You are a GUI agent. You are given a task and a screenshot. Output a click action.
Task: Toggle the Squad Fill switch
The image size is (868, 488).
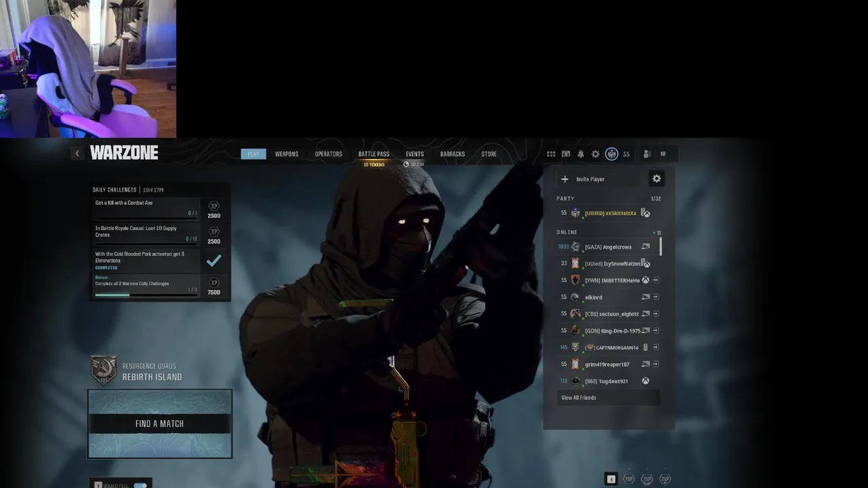[x=140, y=485]
